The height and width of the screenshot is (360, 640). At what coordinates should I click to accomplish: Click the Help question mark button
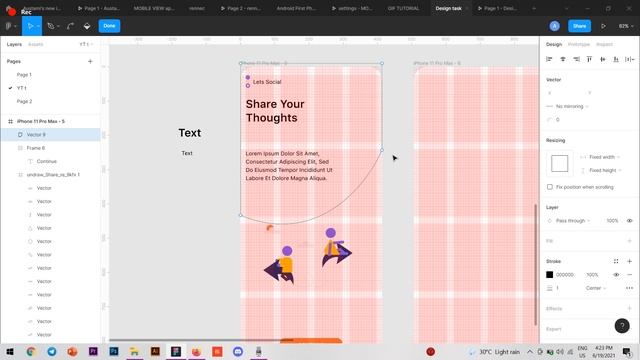coord(622,326)
